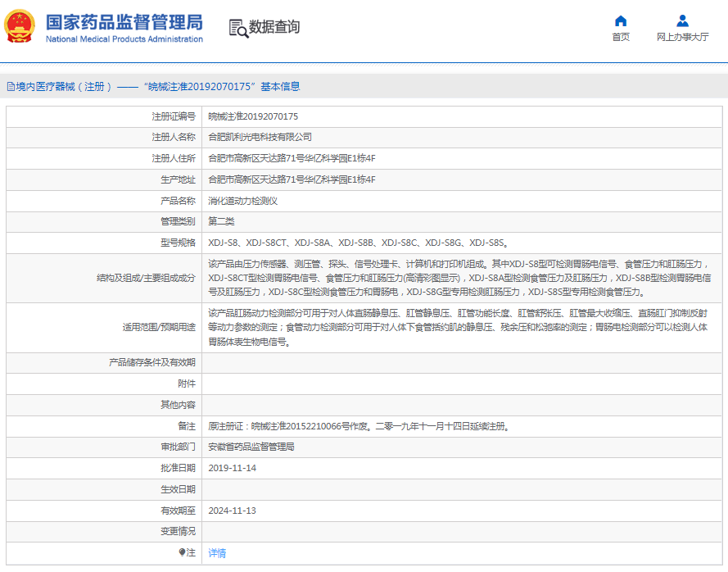
Task: Select product name 消化道动力检测仪
Action: click(243, 201)
